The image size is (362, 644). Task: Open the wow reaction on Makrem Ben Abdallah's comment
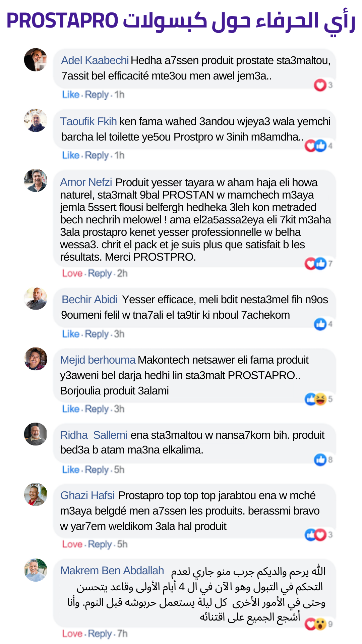321,624
